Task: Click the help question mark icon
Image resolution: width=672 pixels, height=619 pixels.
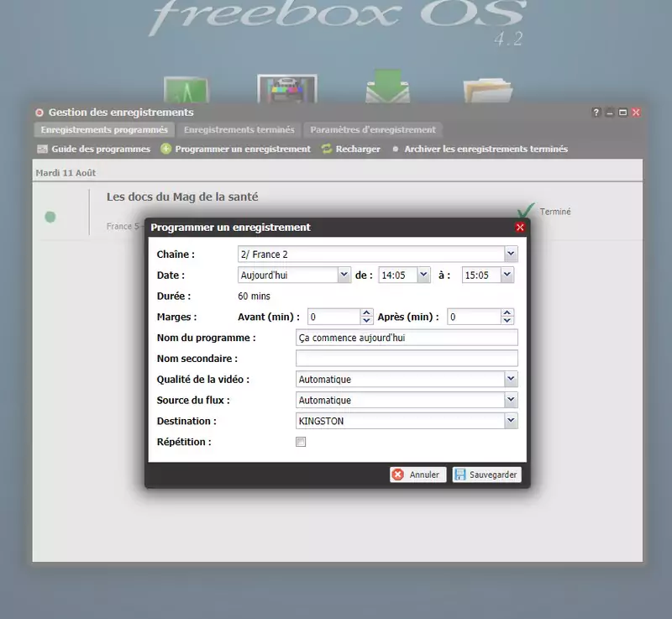Action: point(596,113)
